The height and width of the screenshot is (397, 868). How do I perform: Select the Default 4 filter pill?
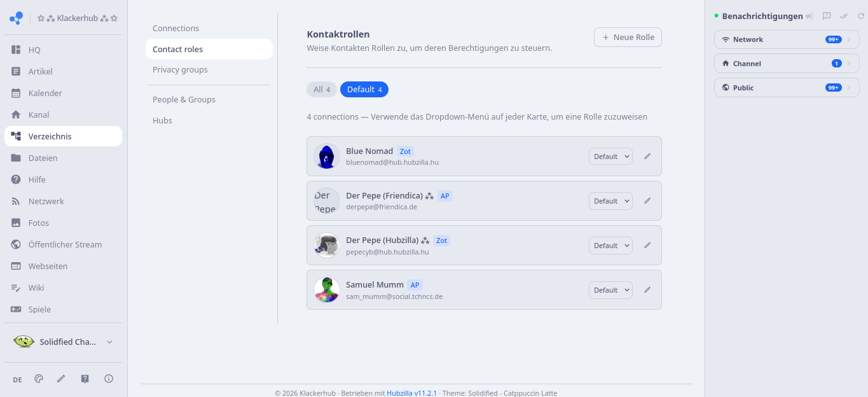[x=364, y=90]
